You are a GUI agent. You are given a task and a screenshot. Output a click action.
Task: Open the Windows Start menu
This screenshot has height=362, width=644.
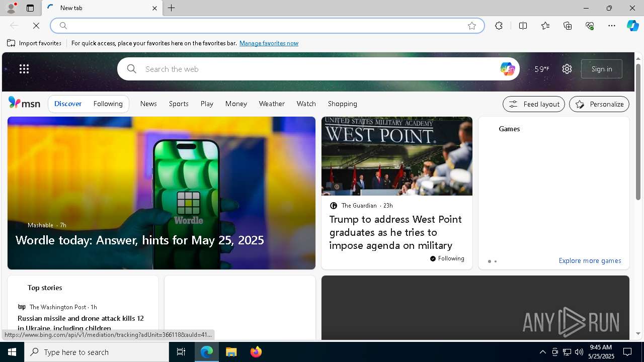pyautogui.click(x=12, y=352)
